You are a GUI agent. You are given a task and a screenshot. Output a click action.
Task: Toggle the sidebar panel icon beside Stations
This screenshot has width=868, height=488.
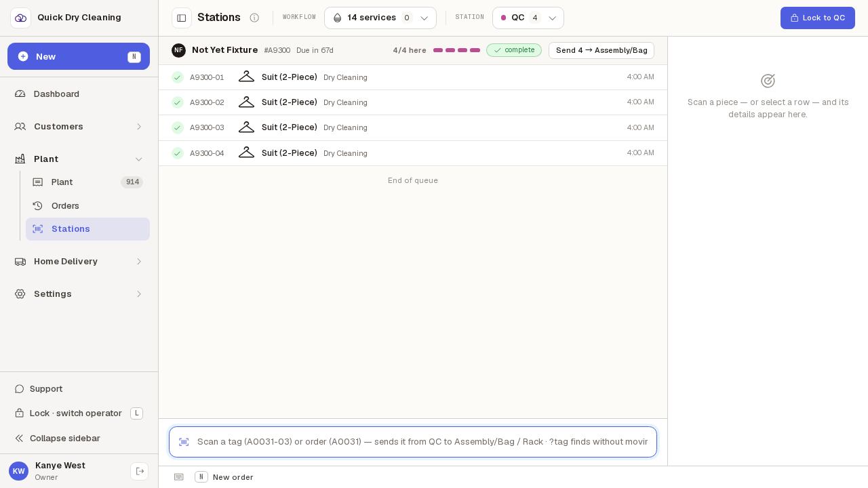(x=182, y=18)
